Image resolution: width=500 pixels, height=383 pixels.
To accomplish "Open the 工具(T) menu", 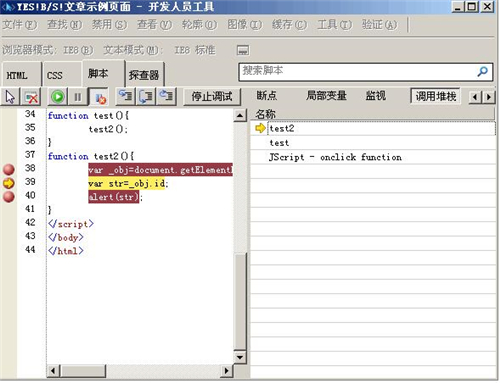I will (x=334, y=25).
